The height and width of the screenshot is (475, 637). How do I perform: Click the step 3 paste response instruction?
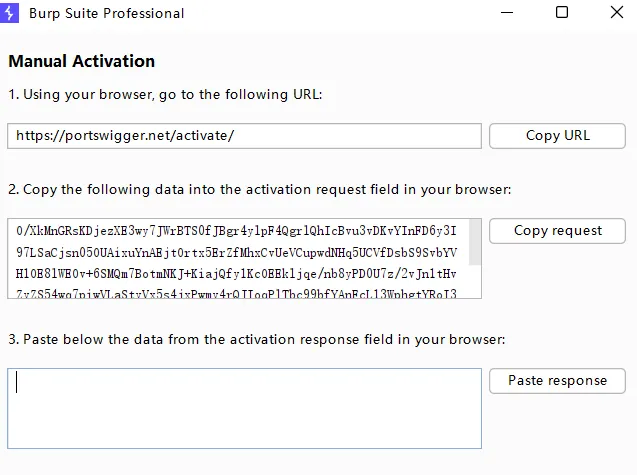pyautogui.click(x=257, y=339)
